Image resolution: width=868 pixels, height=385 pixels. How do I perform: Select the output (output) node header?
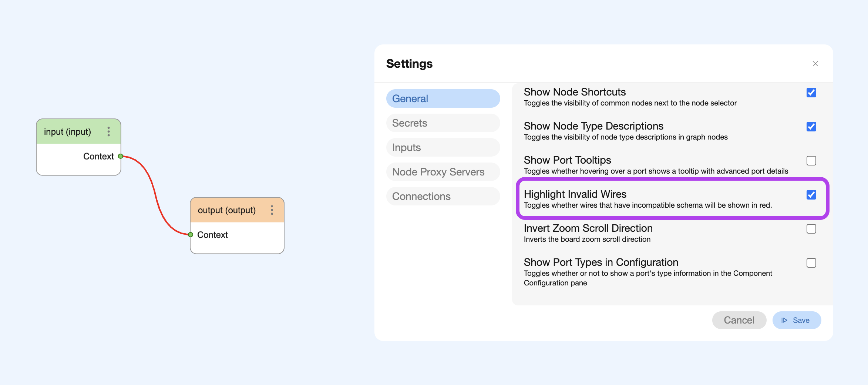click(237, 210)
